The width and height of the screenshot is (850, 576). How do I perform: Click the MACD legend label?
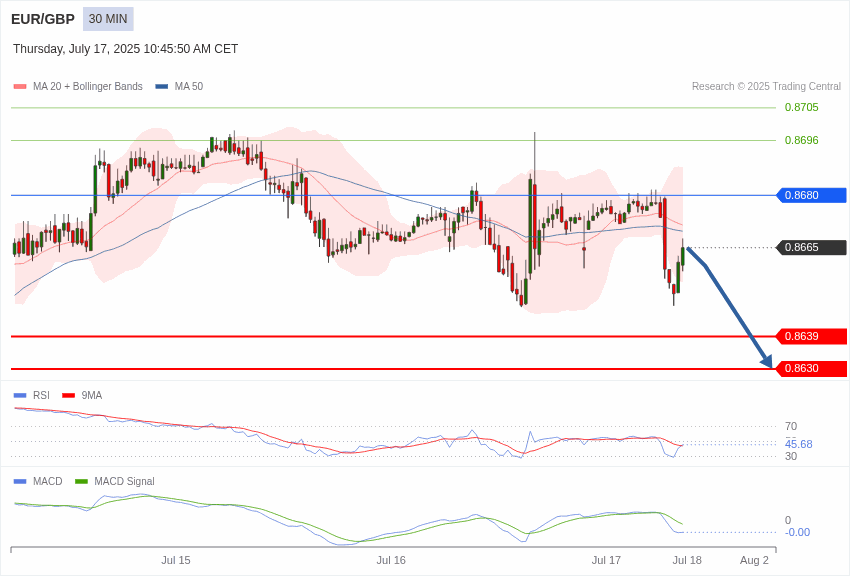[48, 481]
